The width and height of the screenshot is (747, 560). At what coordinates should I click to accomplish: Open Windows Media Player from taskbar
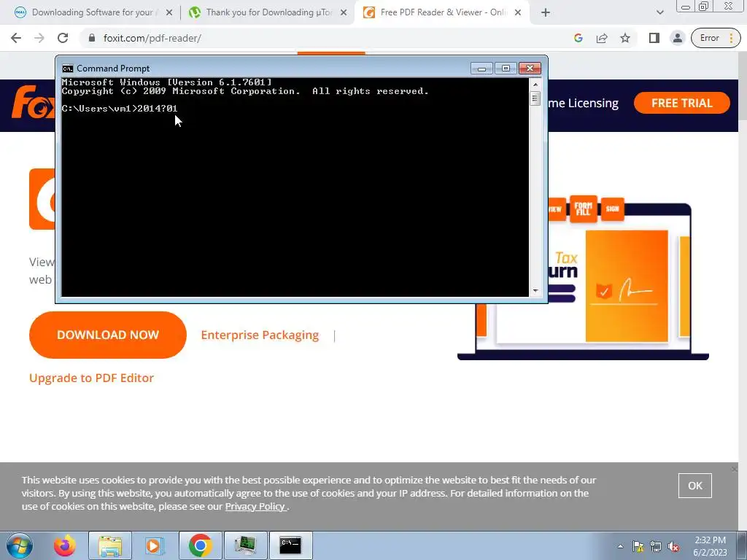(155, 545)
